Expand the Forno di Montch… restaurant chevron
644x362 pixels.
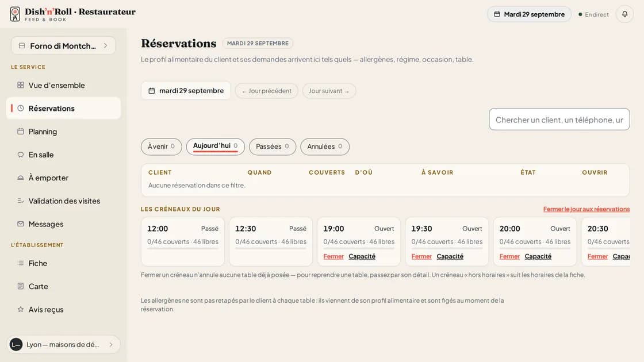106,45
